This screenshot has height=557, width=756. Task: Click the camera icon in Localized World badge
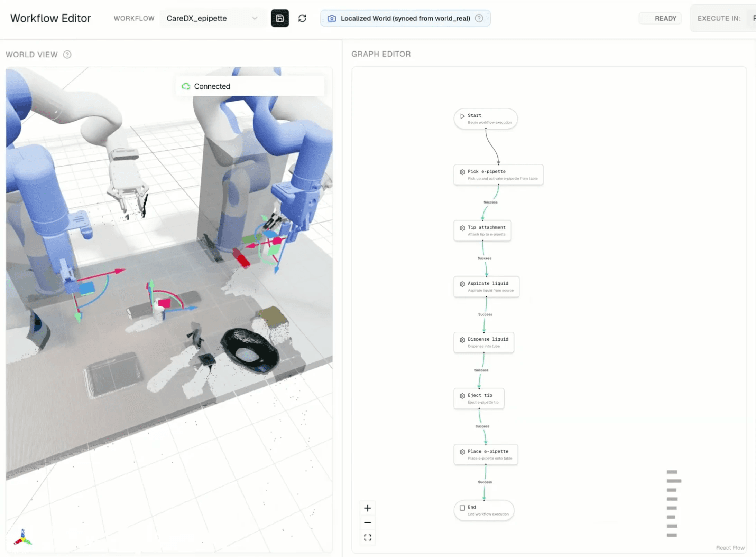coord(331,18)
